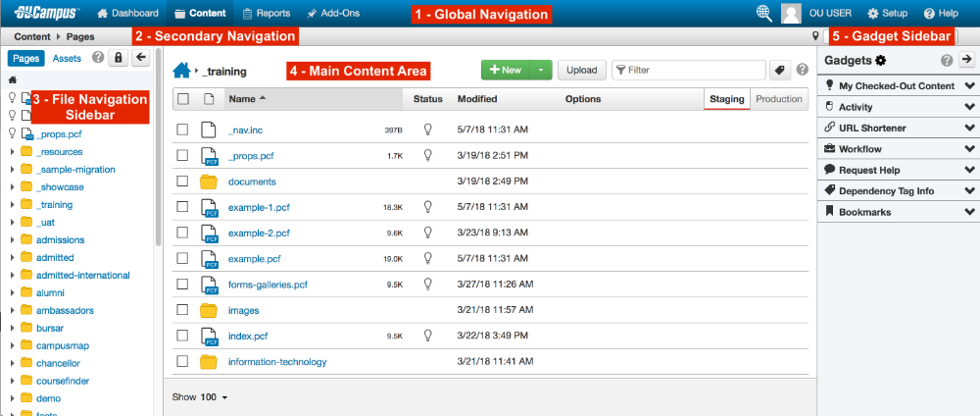Click the home icon in the breadcrumb
The width and height of the screenshot is (980, 416).
point(180,71)
